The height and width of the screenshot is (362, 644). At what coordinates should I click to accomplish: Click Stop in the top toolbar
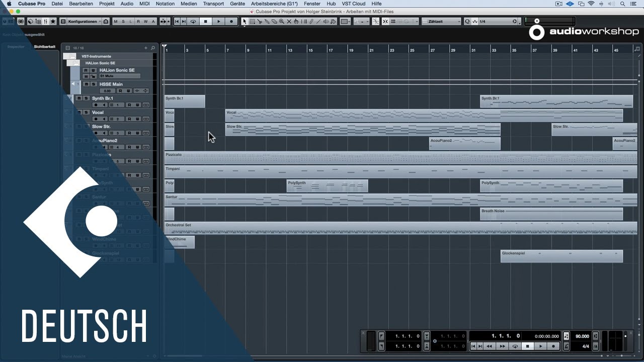[205, 22]
